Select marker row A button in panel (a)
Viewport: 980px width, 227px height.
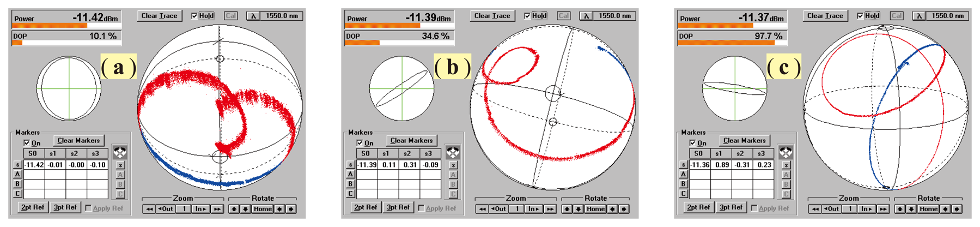coord(17,175)
